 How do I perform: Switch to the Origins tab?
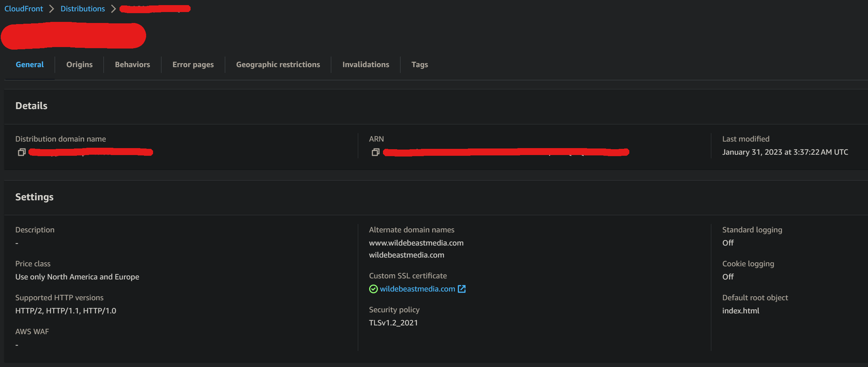pyautogui.click(x=79, y=65)
